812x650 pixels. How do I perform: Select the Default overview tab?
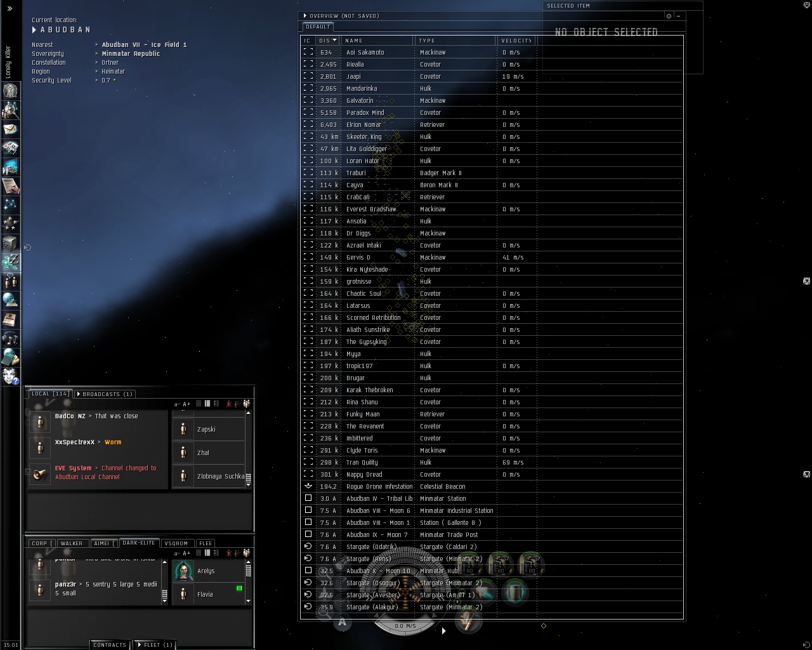click(x=318, y=27)
